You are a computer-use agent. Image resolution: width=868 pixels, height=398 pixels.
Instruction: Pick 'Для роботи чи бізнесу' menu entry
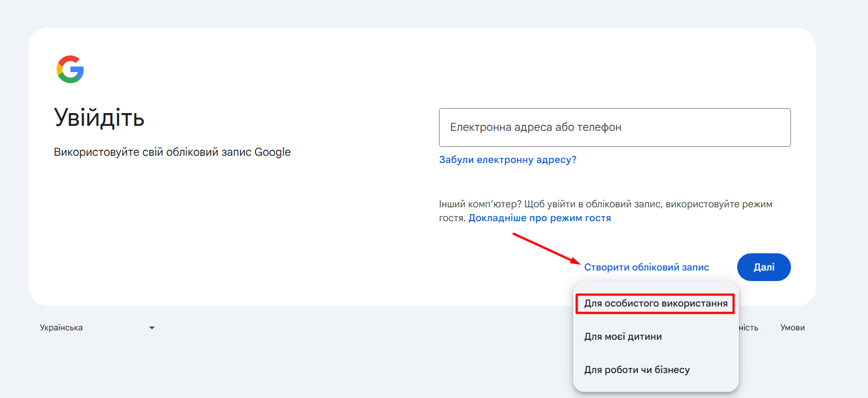pyautogui.click(x=656, y=369)
